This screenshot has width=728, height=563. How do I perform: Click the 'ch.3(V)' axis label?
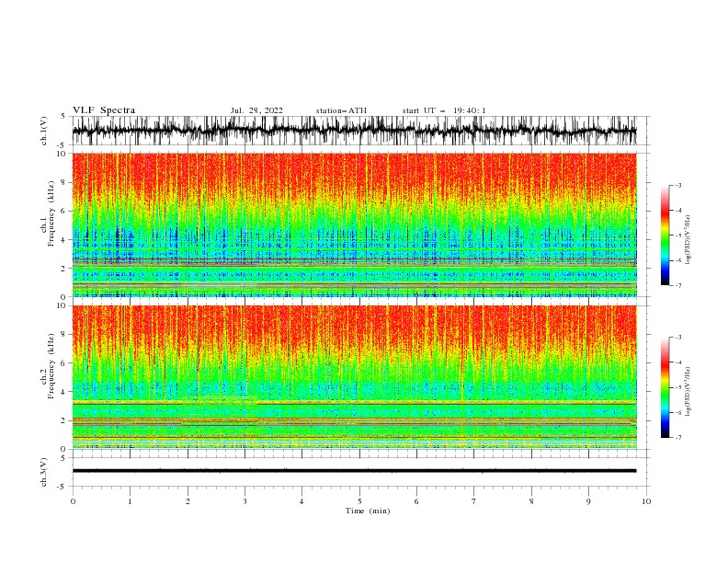[x=44, y=472]
